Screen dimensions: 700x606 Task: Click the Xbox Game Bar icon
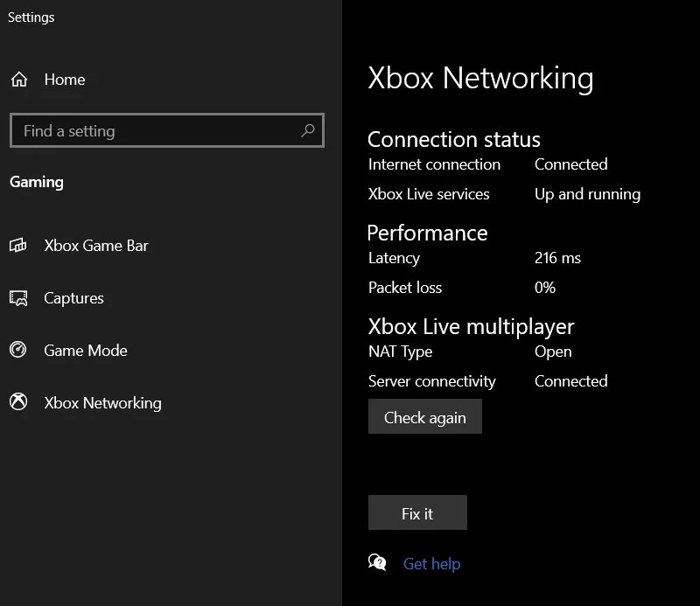pos(18,246)
